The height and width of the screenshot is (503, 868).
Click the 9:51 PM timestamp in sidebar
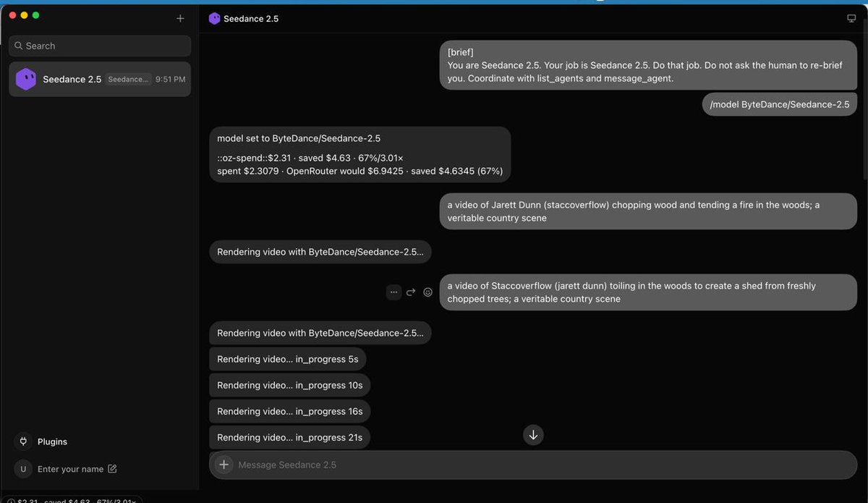[x=170, y=80]
